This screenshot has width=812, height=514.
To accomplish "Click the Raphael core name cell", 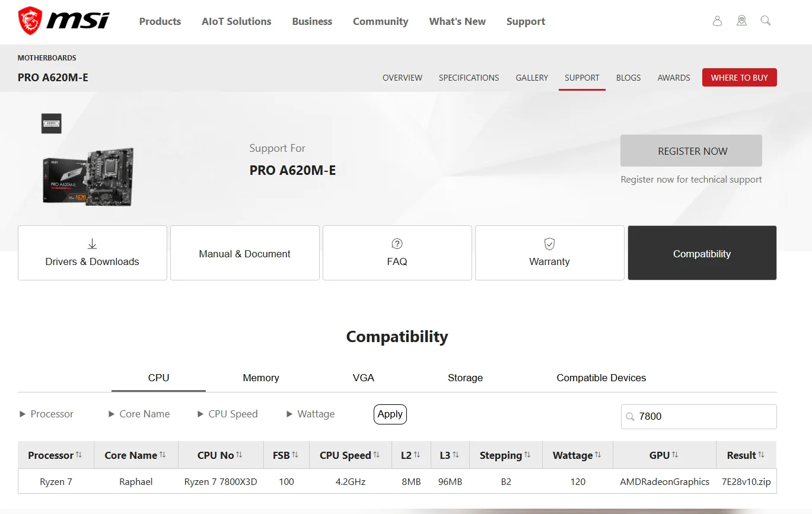I will pos(136,481).
